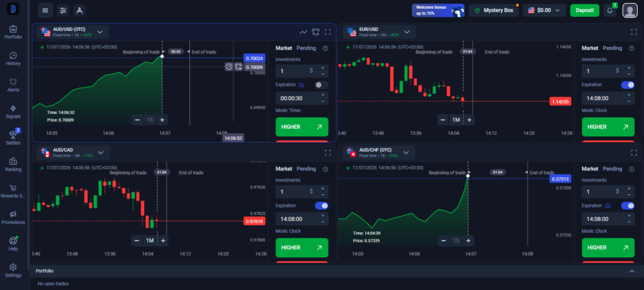The image size is (644, 290).
Task: Open user profile avatar
Action: 630,10
